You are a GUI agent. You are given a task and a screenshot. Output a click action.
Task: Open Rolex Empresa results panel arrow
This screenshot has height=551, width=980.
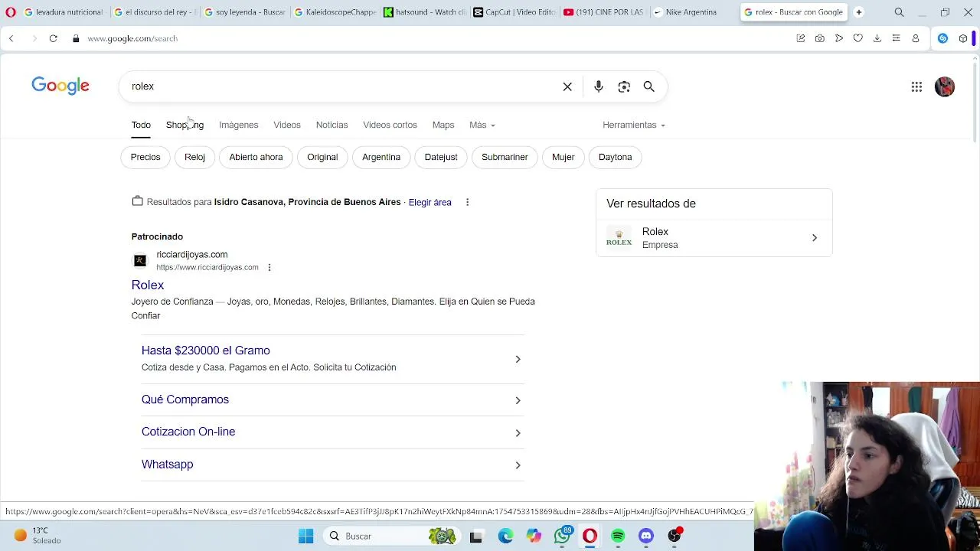[815, 238]
